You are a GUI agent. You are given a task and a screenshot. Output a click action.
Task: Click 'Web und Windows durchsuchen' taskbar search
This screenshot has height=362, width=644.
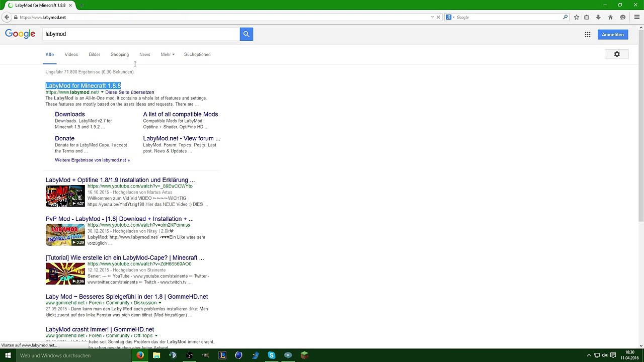(x=73, y=355)
